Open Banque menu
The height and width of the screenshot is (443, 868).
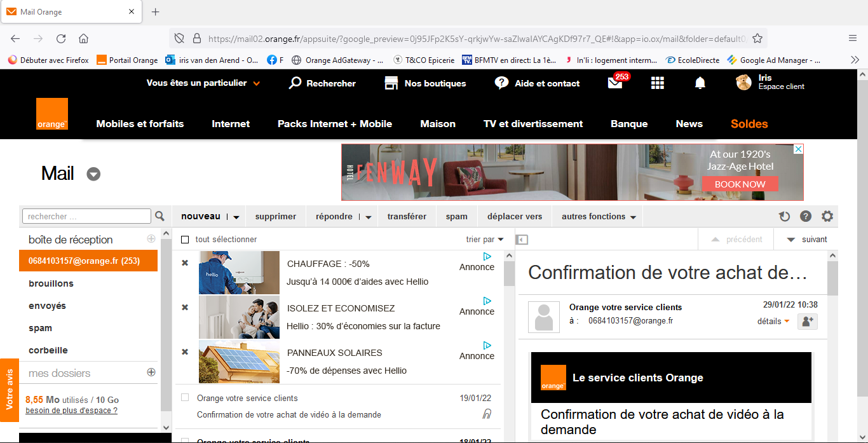click(x=629, y=124)
